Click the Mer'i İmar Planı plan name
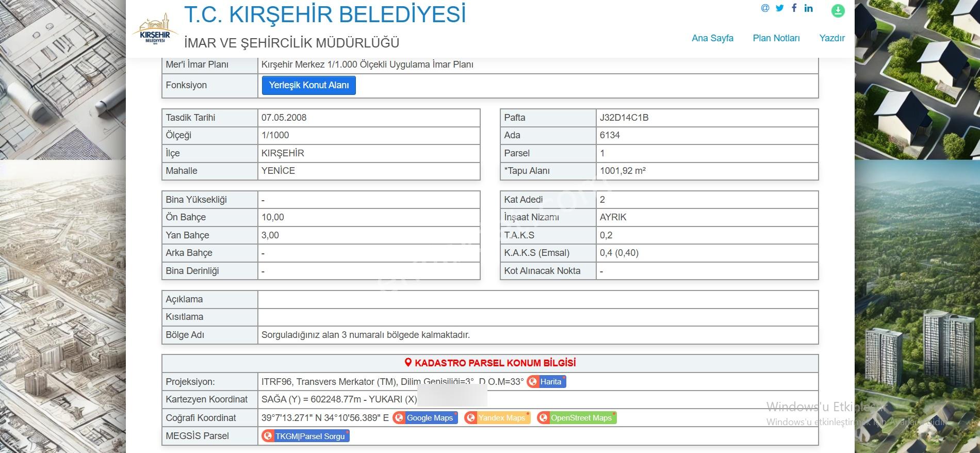Viewport: 980px width, 453px height. tap(367, 64)
